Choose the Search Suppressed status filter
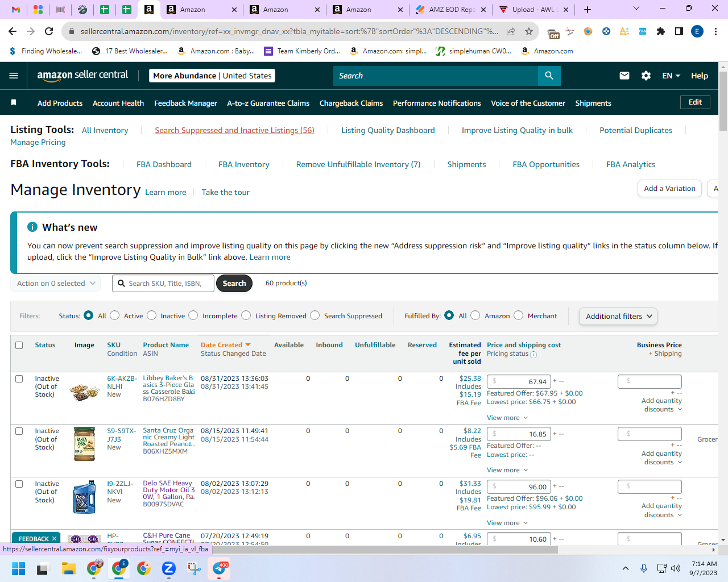The width and height of the screenshot is (728, 582). pos(315,315)
